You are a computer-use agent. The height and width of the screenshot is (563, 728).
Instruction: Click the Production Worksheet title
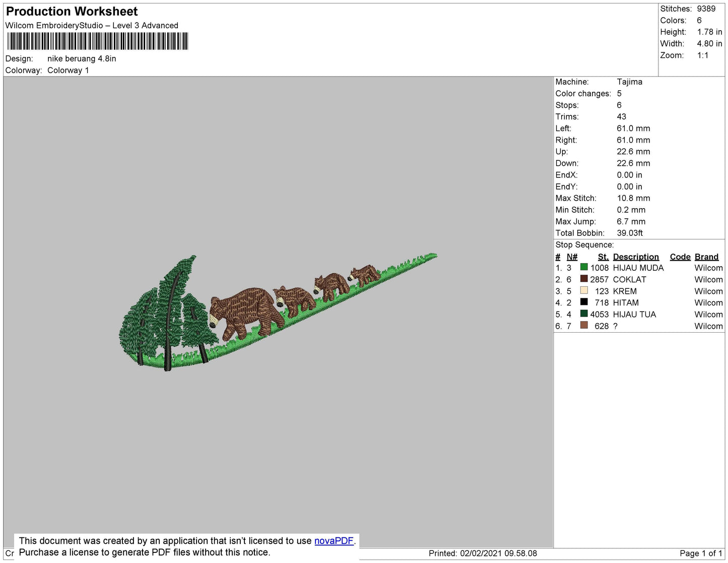coord(72,12)
